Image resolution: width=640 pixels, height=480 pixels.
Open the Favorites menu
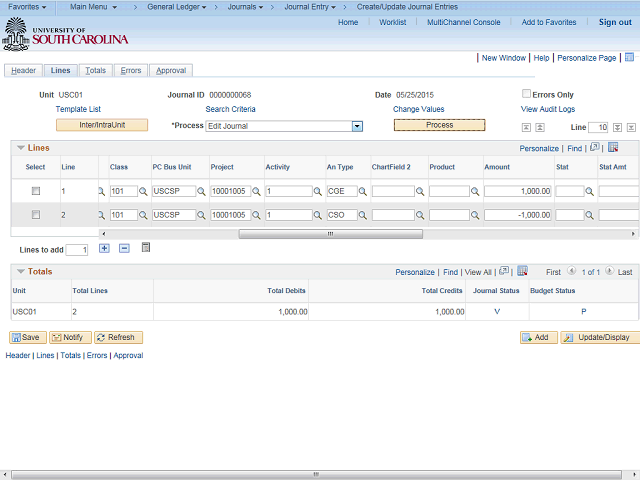click(x=27, y=7)
